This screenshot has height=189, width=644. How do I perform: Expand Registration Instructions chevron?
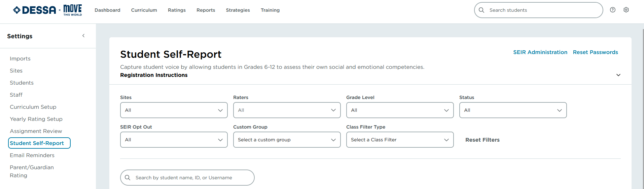[x=618, y=75]
